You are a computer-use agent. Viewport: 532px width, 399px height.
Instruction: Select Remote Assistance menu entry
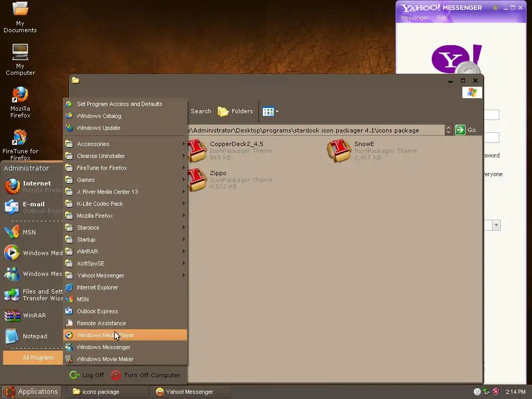click(x=125, y=323)
